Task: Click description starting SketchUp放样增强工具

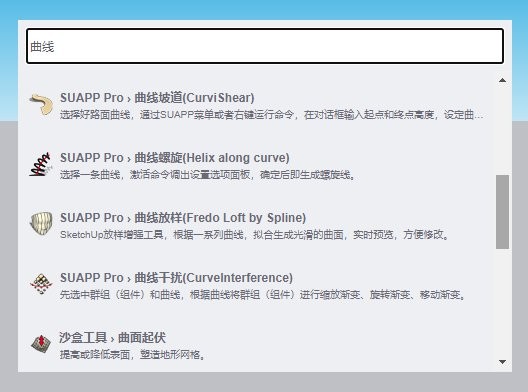Action: pos(254,234)
